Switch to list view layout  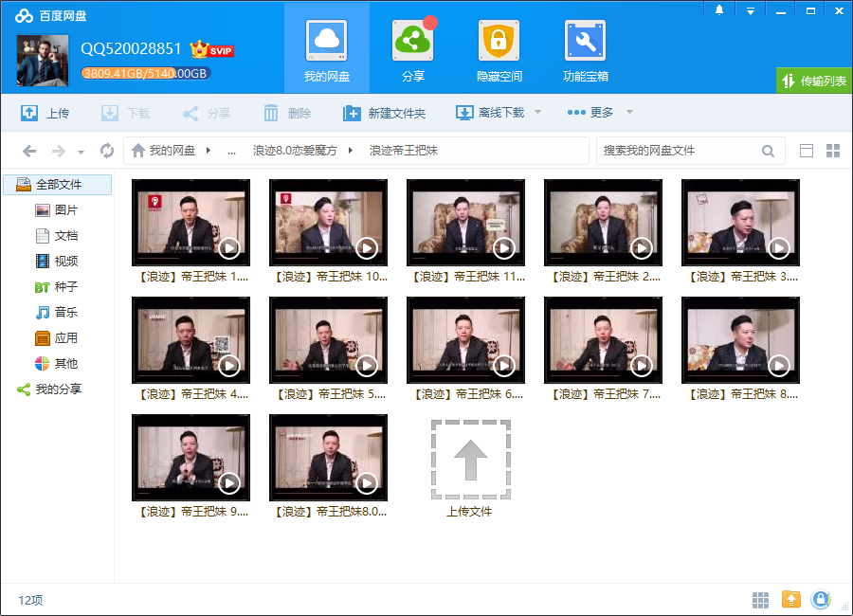(x=807, y=151)
